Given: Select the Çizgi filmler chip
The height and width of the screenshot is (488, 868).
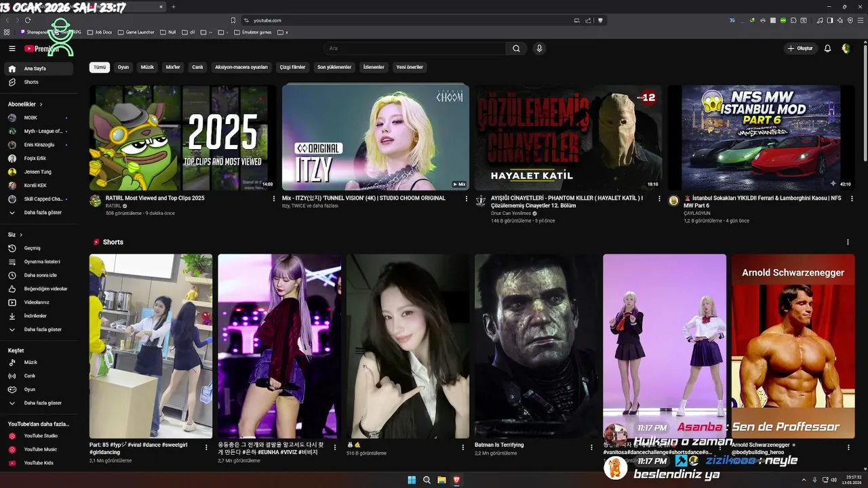Looking at the screenshot, I should point(293,67).
